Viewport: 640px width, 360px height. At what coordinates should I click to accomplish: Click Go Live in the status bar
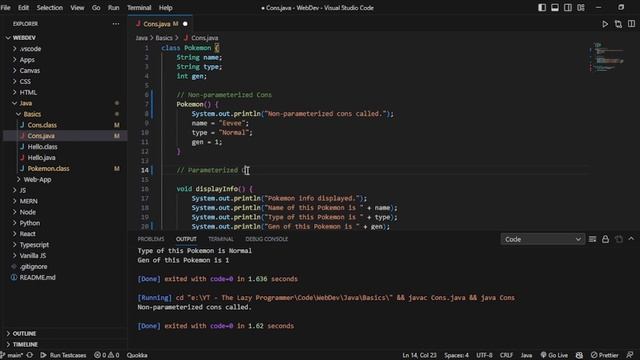554,355
